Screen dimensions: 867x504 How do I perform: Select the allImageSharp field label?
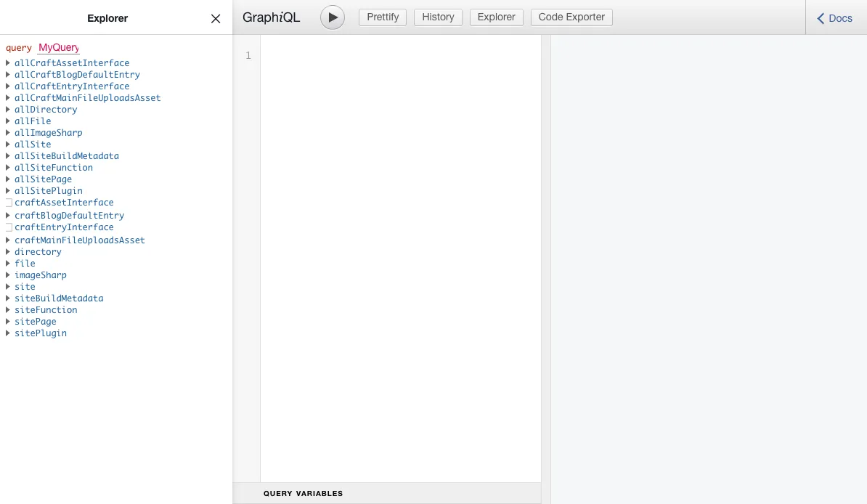click(49, 133)
